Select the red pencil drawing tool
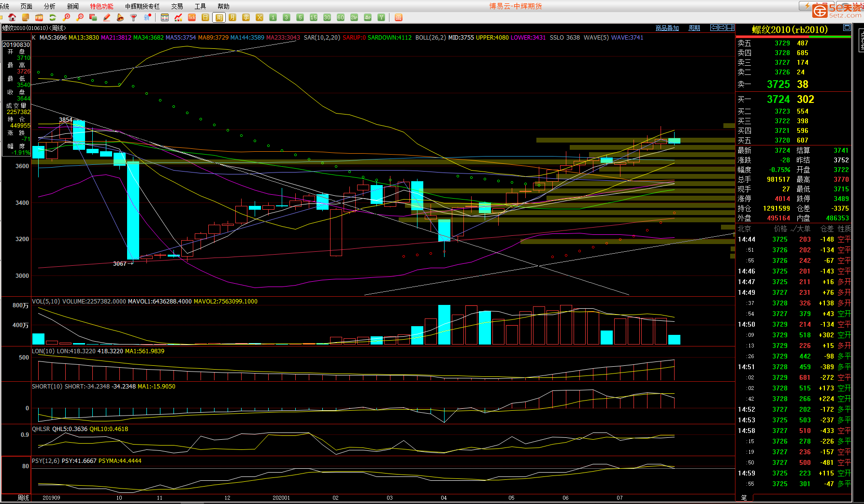The image size is (864, 504). [107, 17]
